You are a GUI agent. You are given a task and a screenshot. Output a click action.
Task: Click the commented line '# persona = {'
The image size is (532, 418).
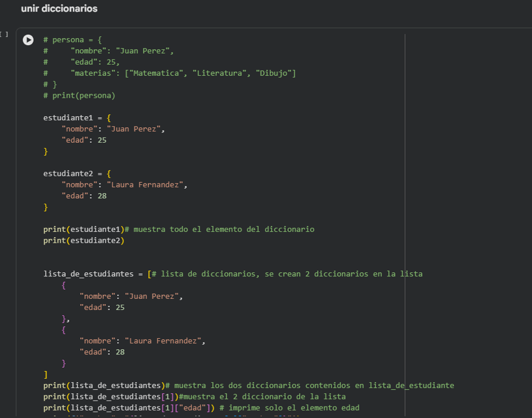click(x=73, y=40)
